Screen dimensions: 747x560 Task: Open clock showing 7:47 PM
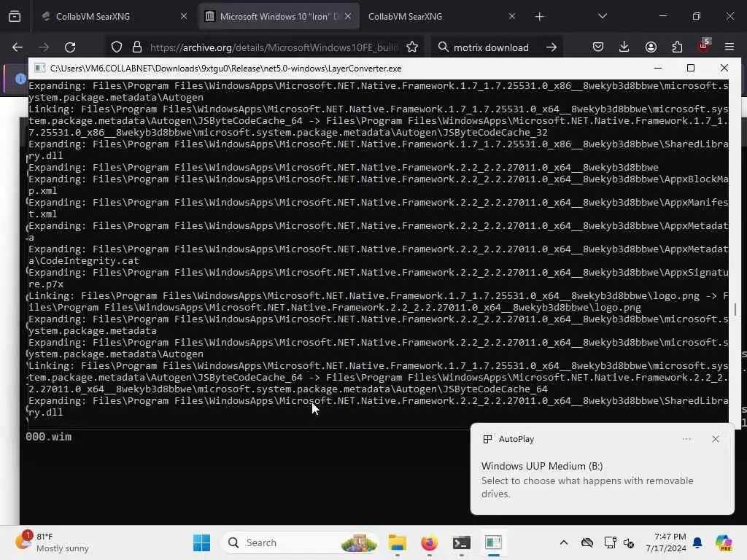(x=666, y=542)
